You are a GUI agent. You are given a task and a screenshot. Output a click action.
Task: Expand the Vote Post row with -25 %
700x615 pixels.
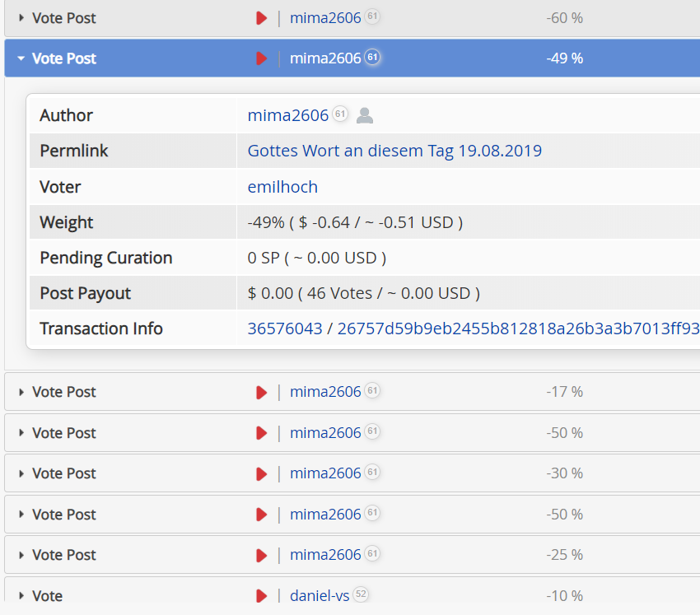[x=21, y=555]
